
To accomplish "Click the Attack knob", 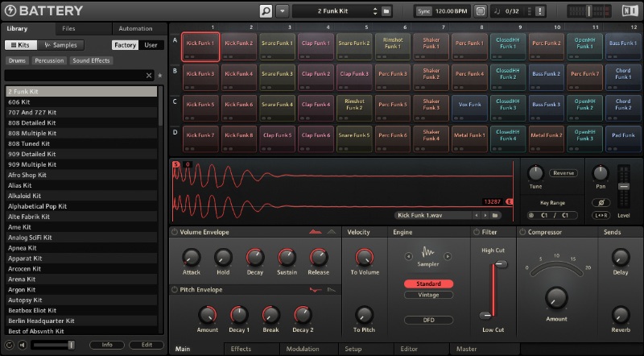I will [x=191, y=258].
